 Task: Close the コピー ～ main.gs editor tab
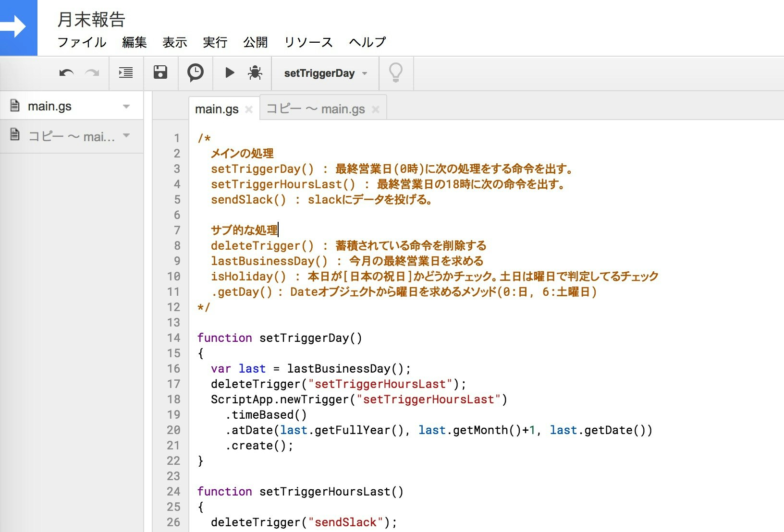click(376, 109)
